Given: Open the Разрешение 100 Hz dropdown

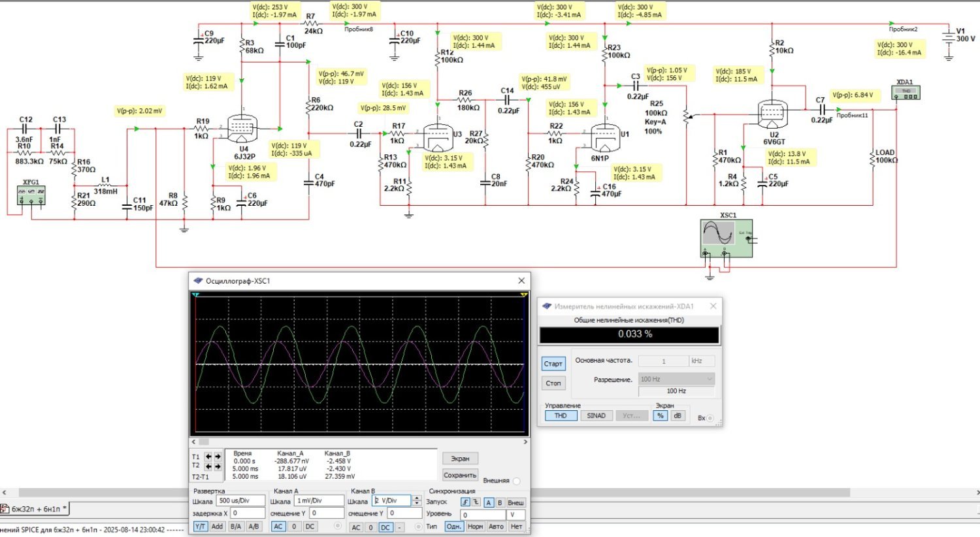Looking at the screenshot, I should 676,379.
